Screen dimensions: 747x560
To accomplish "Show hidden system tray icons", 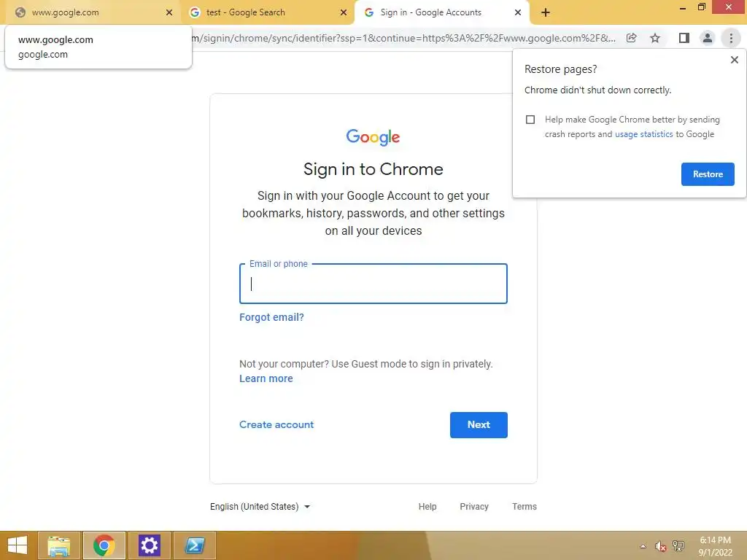I will coord(643,546).
